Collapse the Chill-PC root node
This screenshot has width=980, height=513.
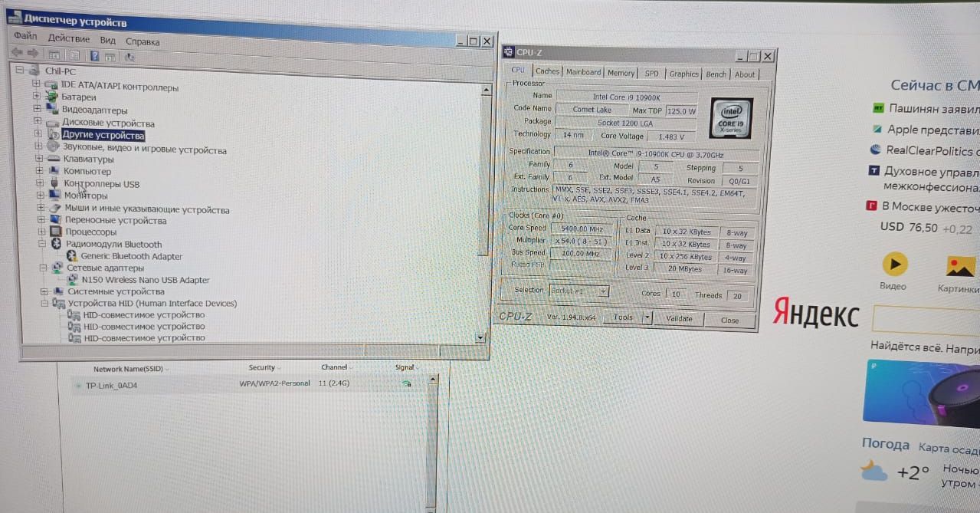click(x=20, y=71)
